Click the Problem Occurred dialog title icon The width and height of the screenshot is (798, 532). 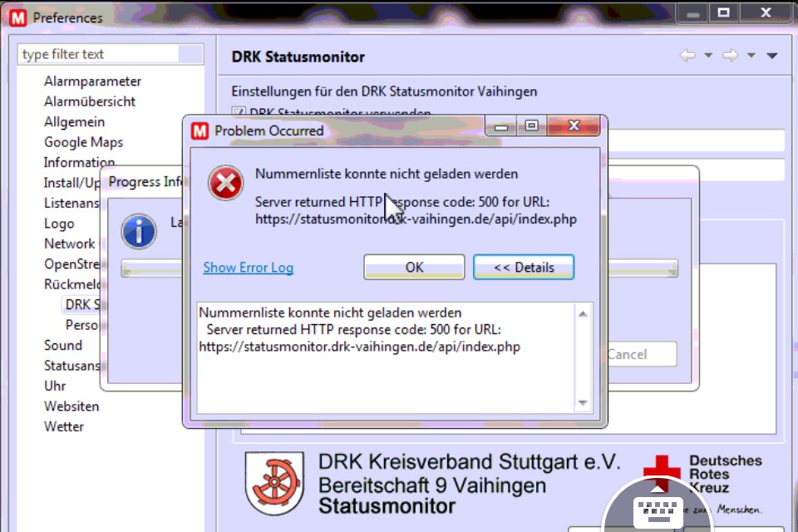[x=200, y=131]
